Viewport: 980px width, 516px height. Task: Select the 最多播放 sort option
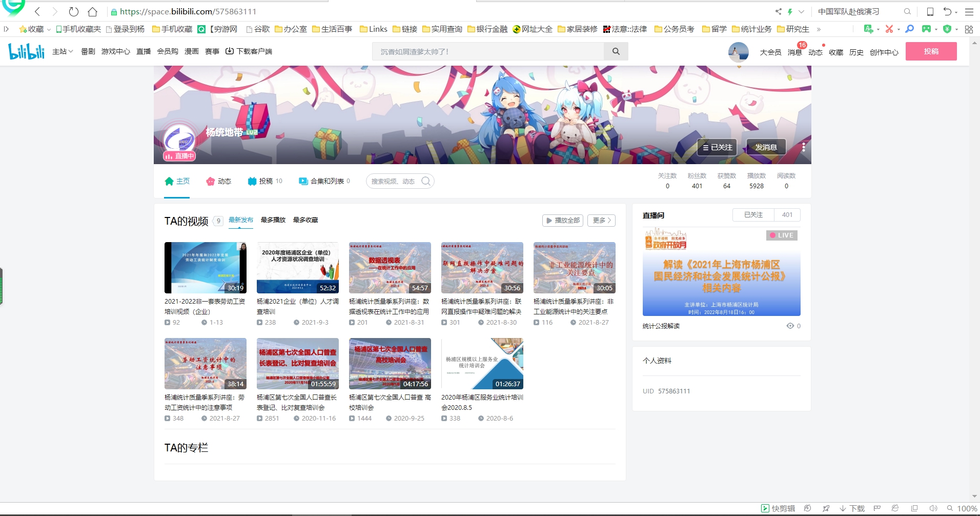point(273,220)
